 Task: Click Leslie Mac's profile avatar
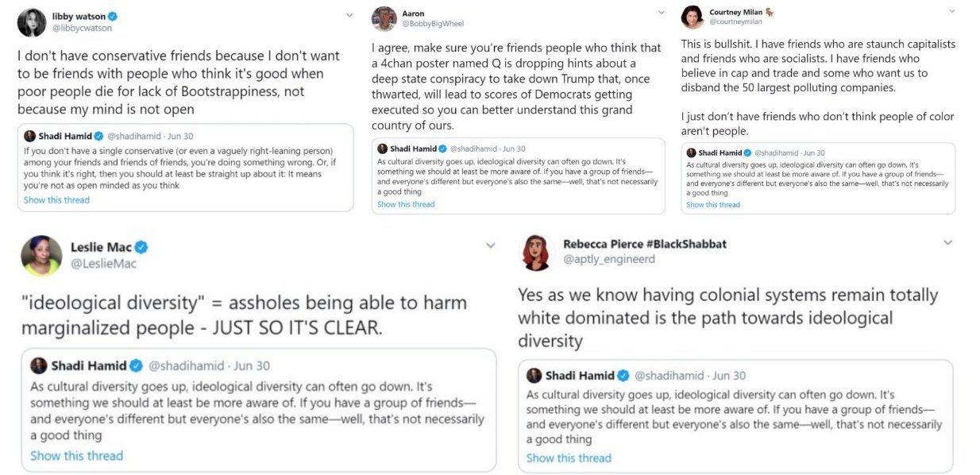click(x=42, y=255)
